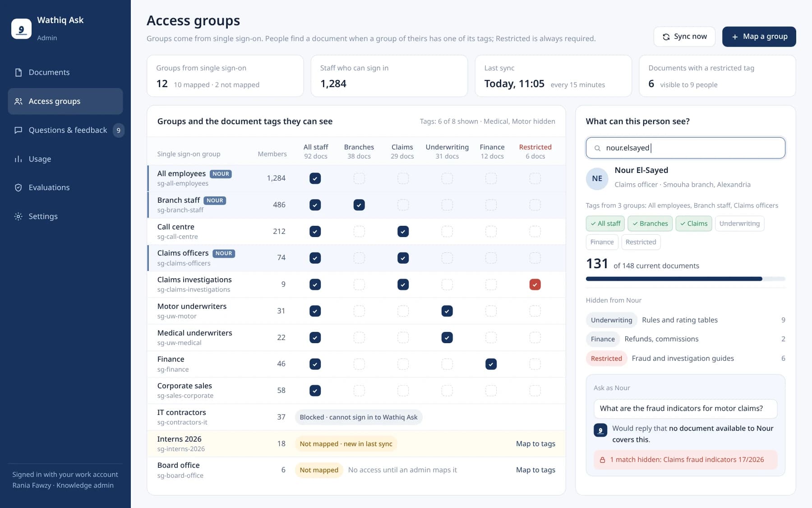
Task: Toggle Finance checkbox for Finance group
Action: pyautogui.click(x=491, y=364)
